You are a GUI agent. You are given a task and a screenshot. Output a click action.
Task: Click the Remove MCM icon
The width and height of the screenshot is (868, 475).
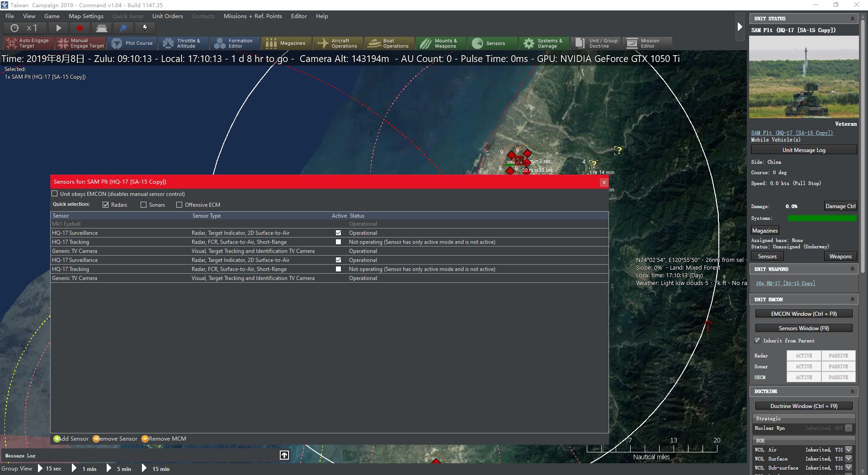click(x=145, y=439)
